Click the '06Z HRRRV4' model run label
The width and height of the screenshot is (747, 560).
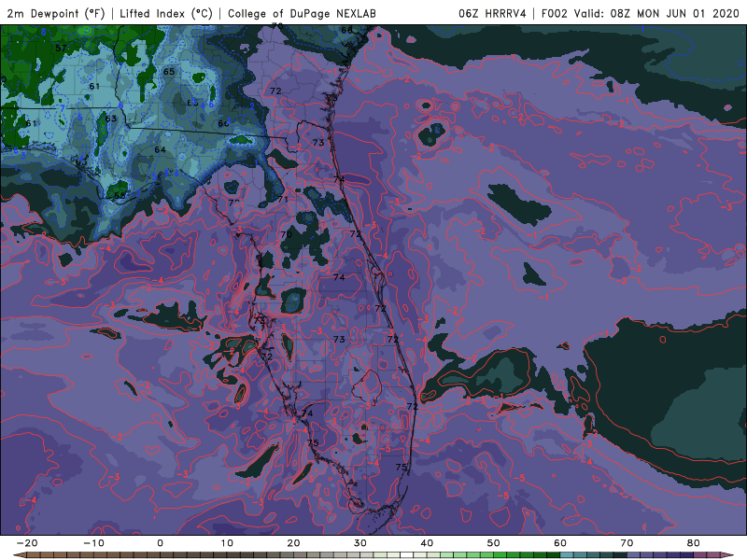pyautogui.click(x=492, y=13)
